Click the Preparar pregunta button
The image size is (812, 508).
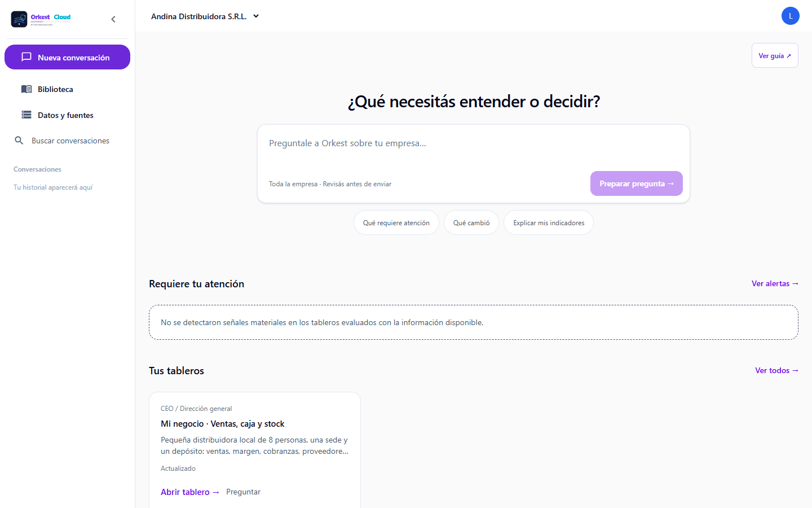coord(637,183)
